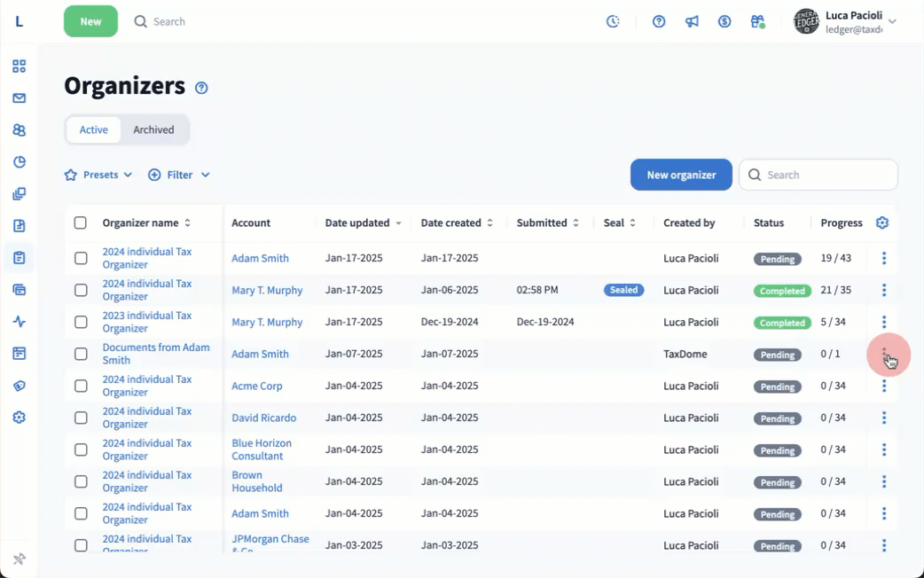Expand the Presets dropdown

98,176
